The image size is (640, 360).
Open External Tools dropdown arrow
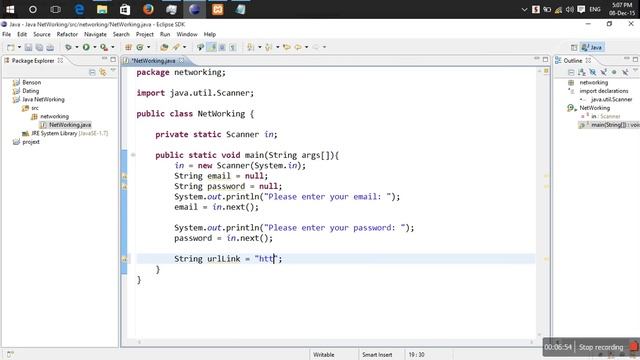[113, 47]
